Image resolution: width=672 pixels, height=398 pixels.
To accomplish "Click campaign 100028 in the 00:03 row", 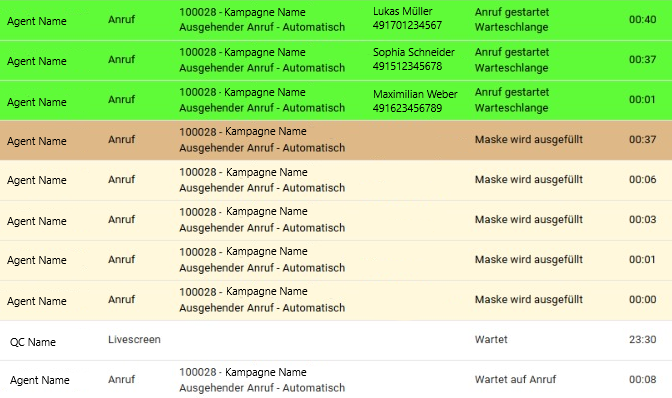I will click(243, 212).
